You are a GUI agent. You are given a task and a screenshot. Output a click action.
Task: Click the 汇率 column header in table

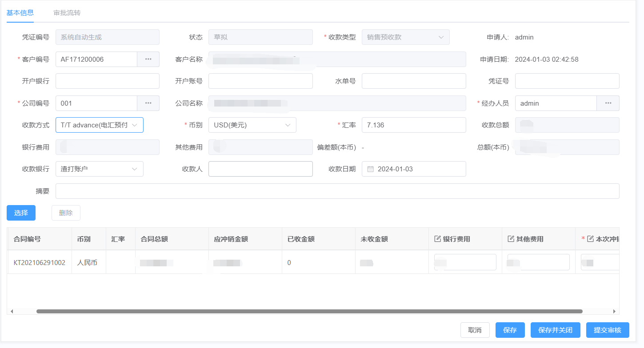click(x=121, y=239)
